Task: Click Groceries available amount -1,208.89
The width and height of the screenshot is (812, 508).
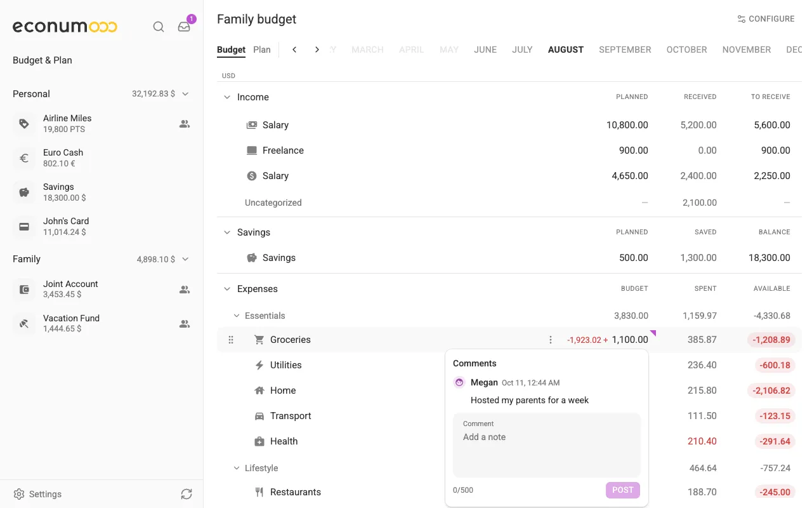Action: pyautogui.click(x=771, y=340)
